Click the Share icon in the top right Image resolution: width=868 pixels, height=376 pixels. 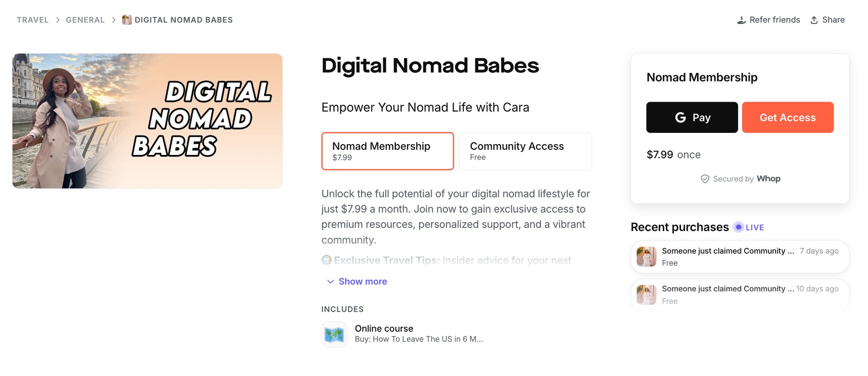pyautogui.click(x=814, y=20)
